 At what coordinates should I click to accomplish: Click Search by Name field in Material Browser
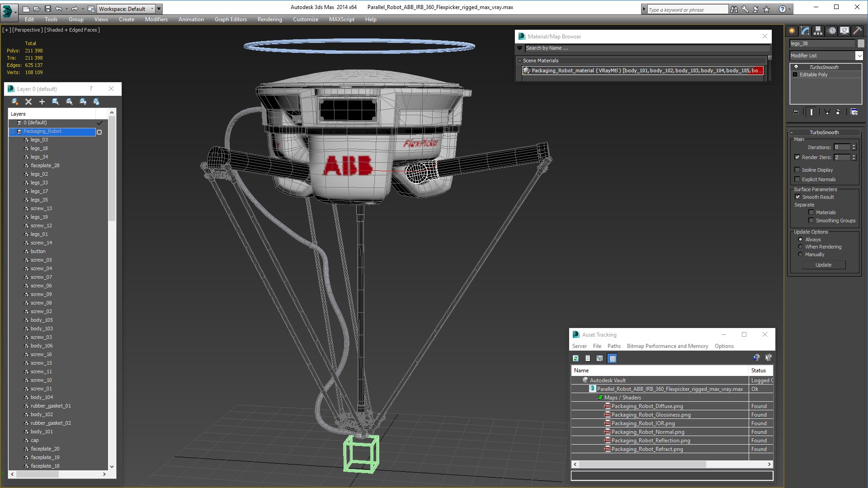[x=646, y=48]
